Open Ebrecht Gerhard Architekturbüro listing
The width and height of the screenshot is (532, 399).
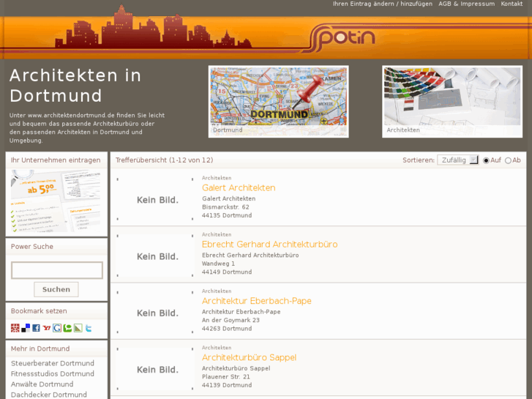[x=270, y=245]
